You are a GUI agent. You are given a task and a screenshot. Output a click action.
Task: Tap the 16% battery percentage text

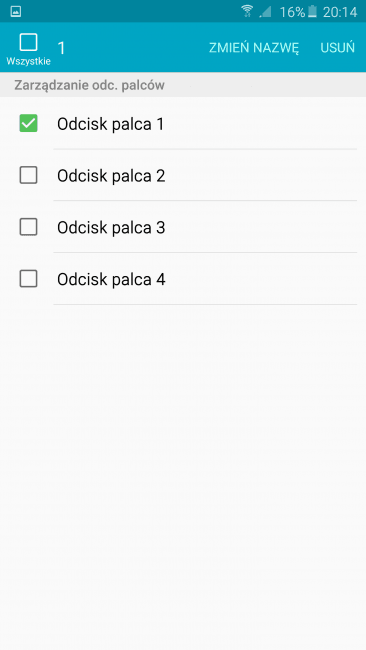point(292,12)
